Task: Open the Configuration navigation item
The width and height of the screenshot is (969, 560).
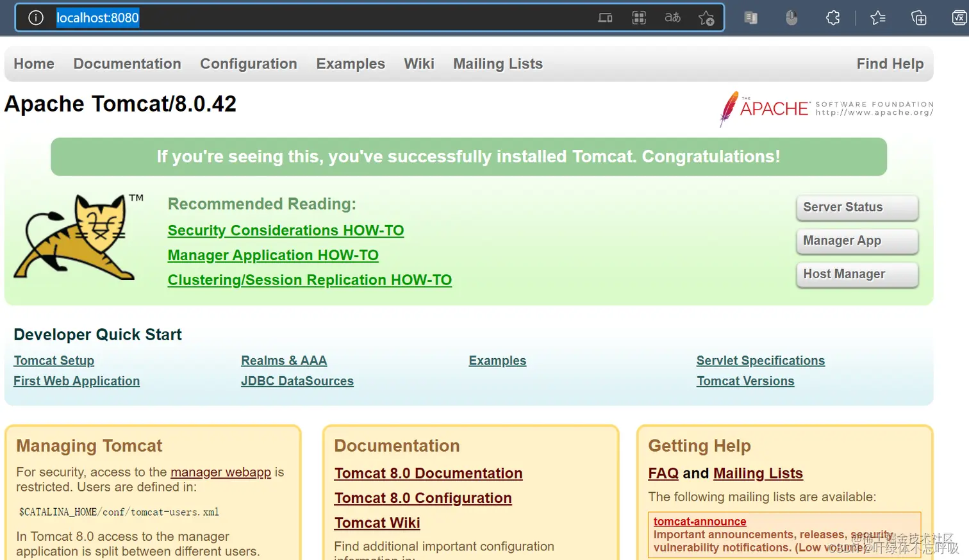Action: 249,64
